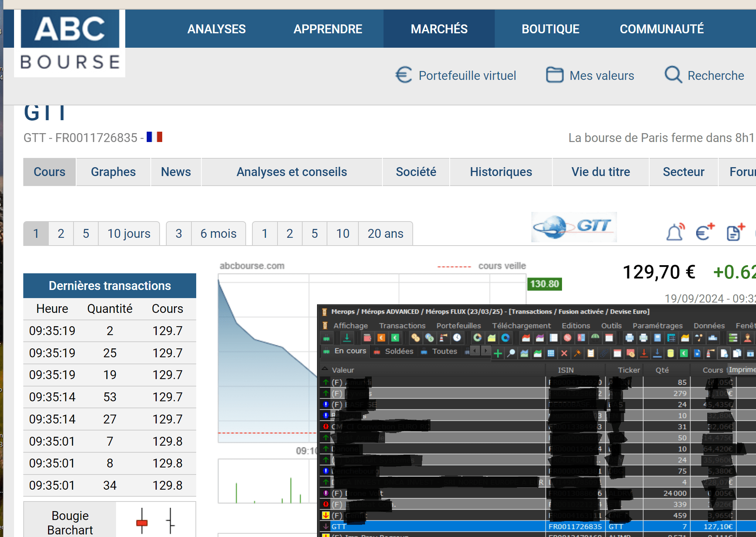Select the 10 ans chart period
The image size is (756, 537).
point(343,233)
